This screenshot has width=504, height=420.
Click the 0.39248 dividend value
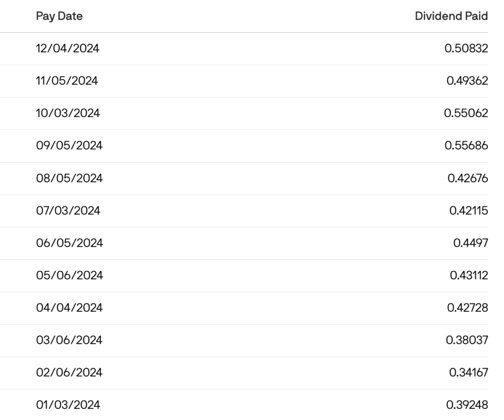coord(467,406)
